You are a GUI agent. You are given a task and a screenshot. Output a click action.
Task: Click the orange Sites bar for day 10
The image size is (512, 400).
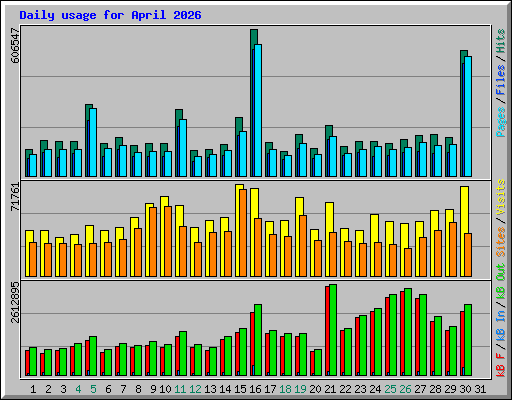(168, 241)
